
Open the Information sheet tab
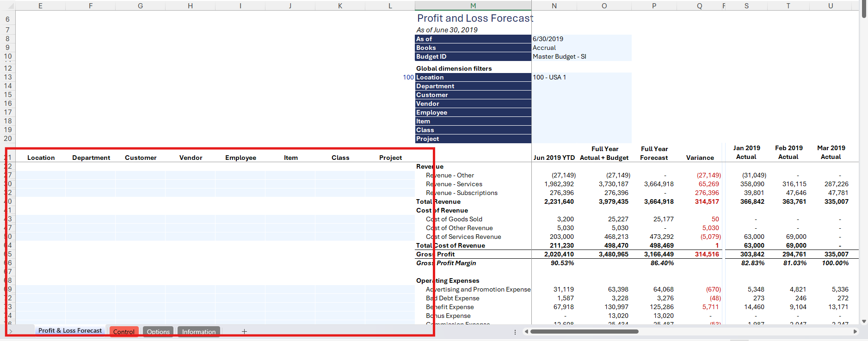[198, 331]
